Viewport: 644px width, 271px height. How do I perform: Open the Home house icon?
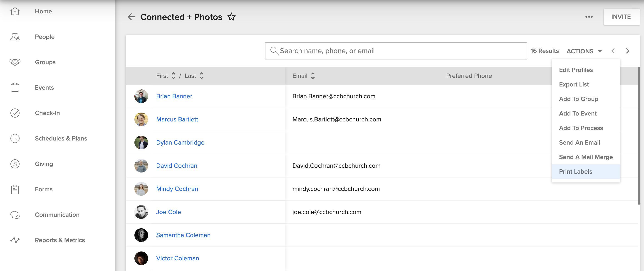tap(15, 11)
